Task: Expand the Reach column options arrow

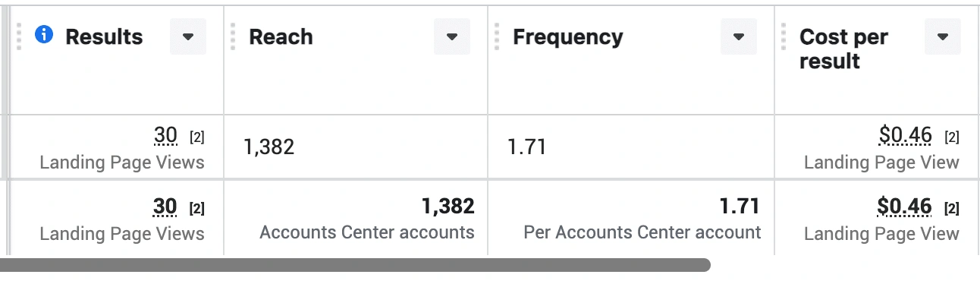Action: point(452,36)
